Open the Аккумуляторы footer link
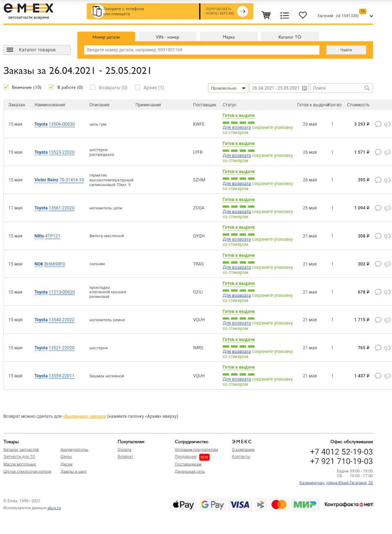This screenshot has width=392, height=534. pyautogui.click(x=74, y=449)
